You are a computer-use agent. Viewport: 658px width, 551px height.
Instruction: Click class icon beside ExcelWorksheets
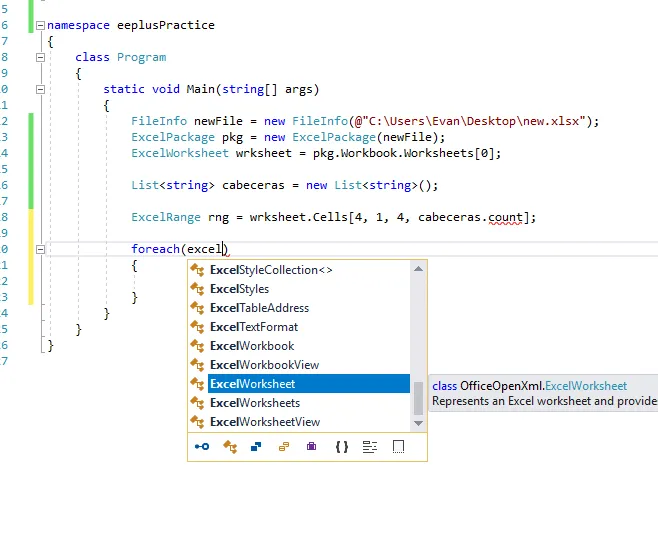(x=197, y=402)
